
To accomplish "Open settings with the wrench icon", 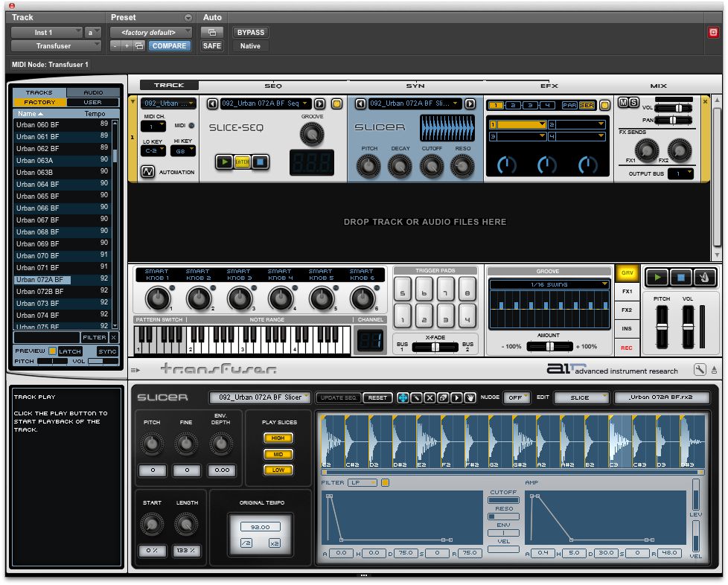I will (x=700, y=370).
